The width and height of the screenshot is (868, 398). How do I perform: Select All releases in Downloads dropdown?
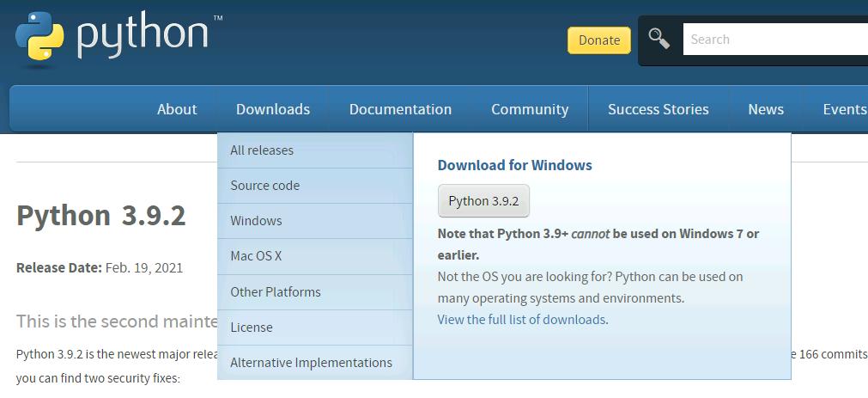click(315, 150)
